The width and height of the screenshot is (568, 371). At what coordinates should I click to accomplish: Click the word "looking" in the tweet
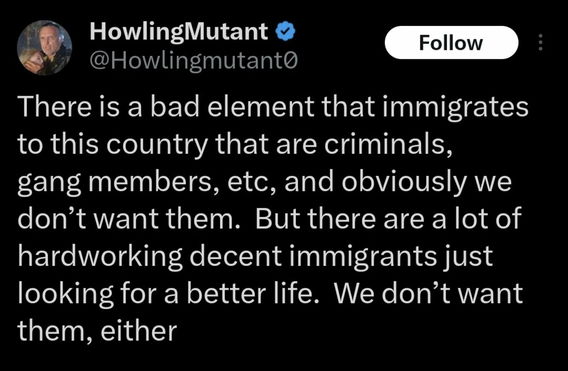pyautogui.click(x=66, y=294)
